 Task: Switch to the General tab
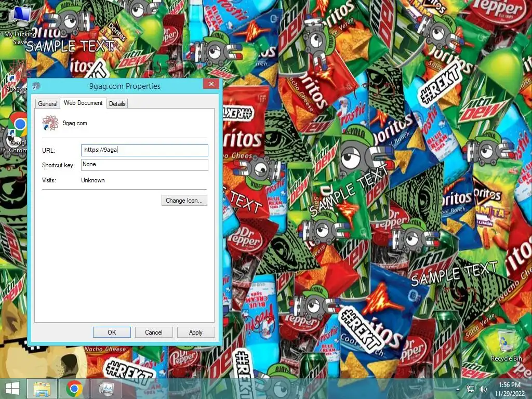pos(47,104)
